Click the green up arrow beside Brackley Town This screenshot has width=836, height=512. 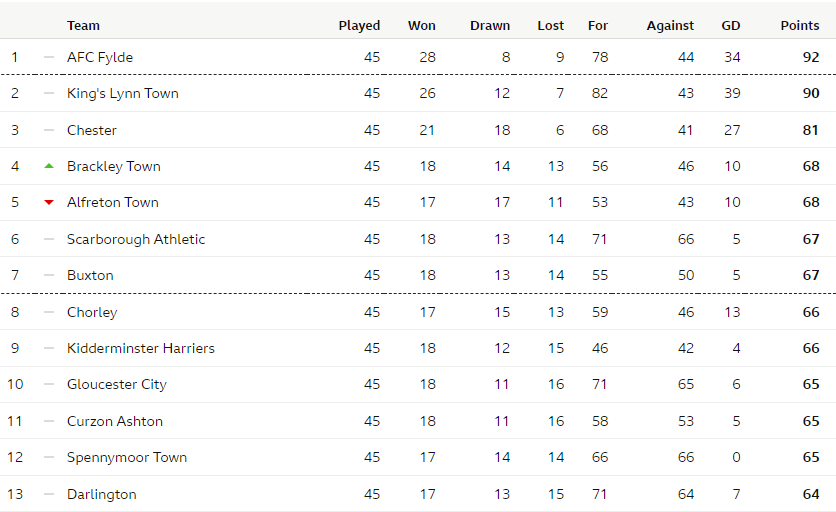click(49, 166)
